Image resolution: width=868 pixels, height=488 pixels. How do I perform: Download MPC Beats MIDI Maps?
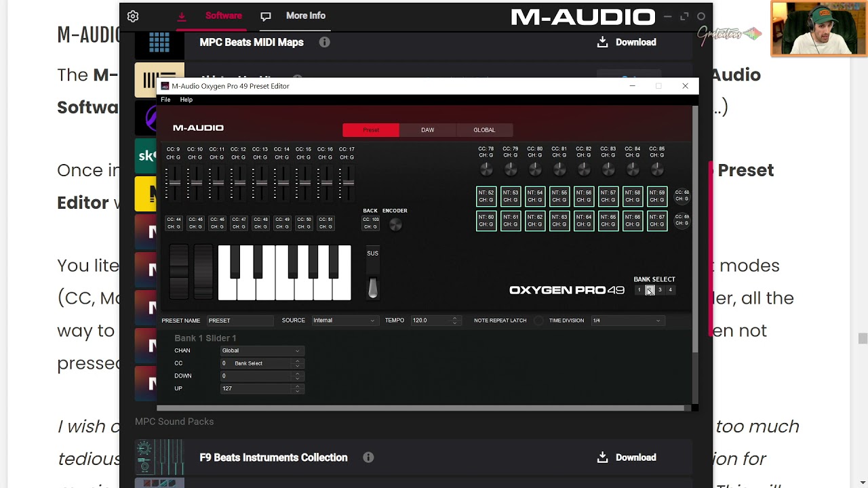pyautogui.click(x=627, y=42)
